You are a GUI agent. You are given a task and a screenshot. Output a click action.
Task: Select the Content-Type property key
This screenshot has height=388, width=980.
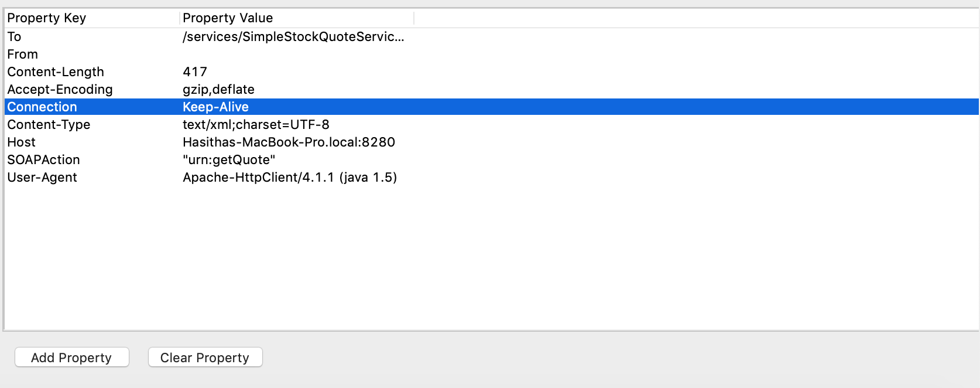tap(49, 125)
